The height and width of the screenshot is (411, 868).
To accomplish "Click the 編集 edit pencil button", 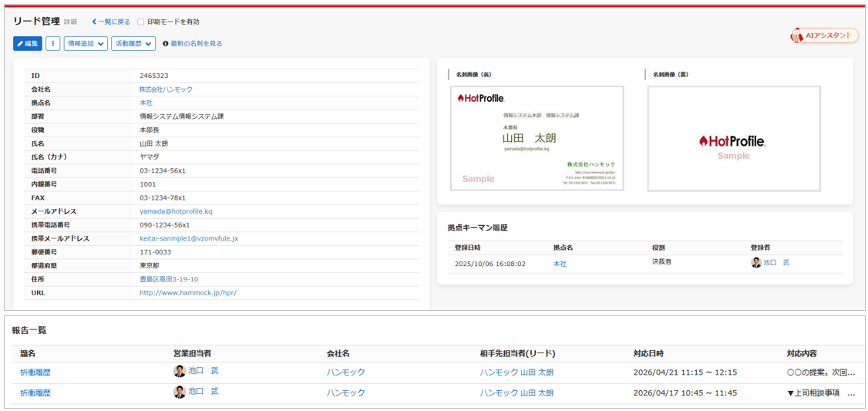I will (28, 44).
